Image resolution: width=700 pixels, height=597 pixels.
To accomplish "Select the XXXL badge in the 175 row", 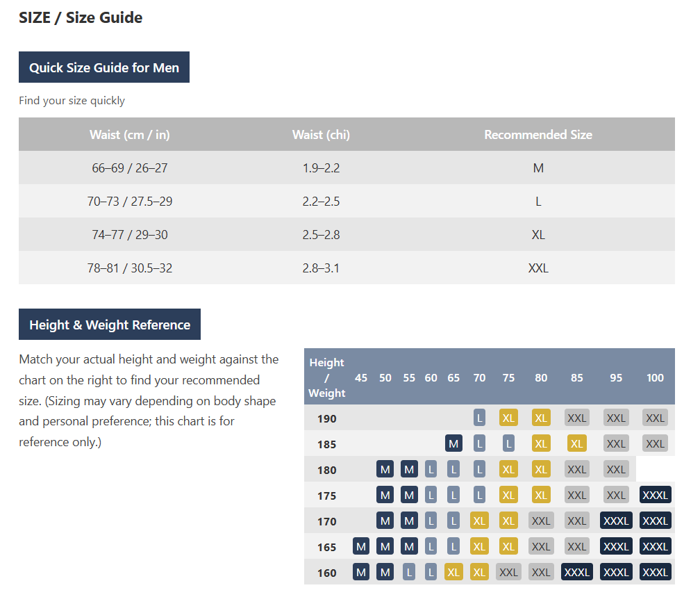I will (655, 495).
